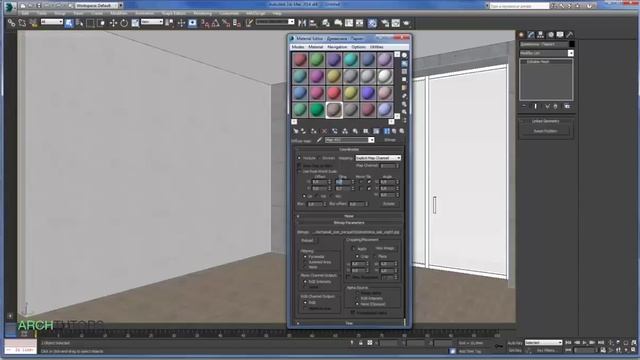Select the Select and Link tool

11,23
